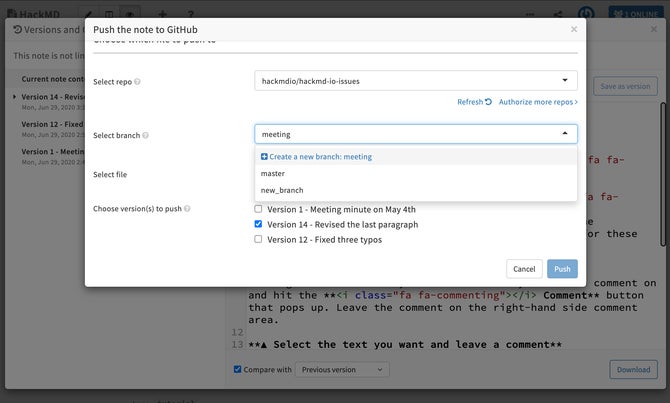Open help with the question mark icon
Image resolution: width=670 pixels, height=403 pixels.
click(x=191, y=14)
